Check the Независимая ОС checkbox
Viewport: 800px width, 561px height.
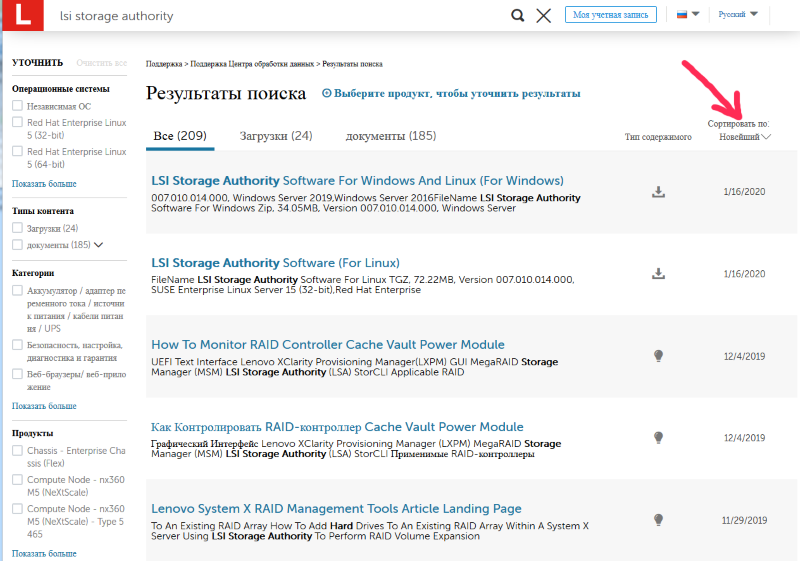[17, 106]
